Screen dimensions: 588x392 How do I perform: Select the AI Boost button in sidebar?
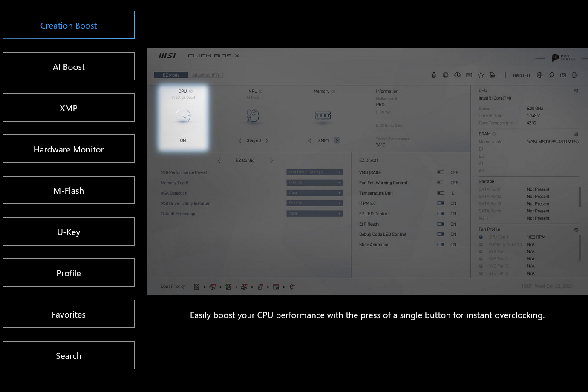pos(69,66)
